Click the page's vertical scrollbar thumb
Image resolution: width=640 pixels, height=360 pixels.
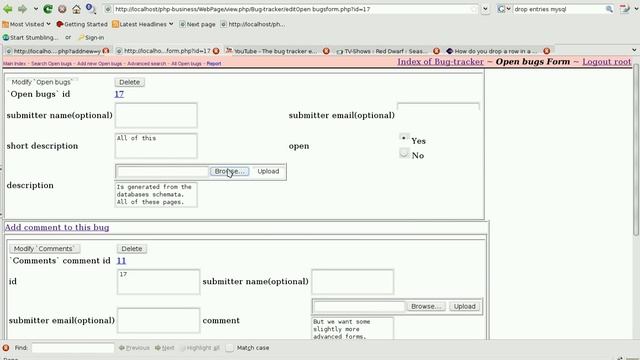[636, 149]
